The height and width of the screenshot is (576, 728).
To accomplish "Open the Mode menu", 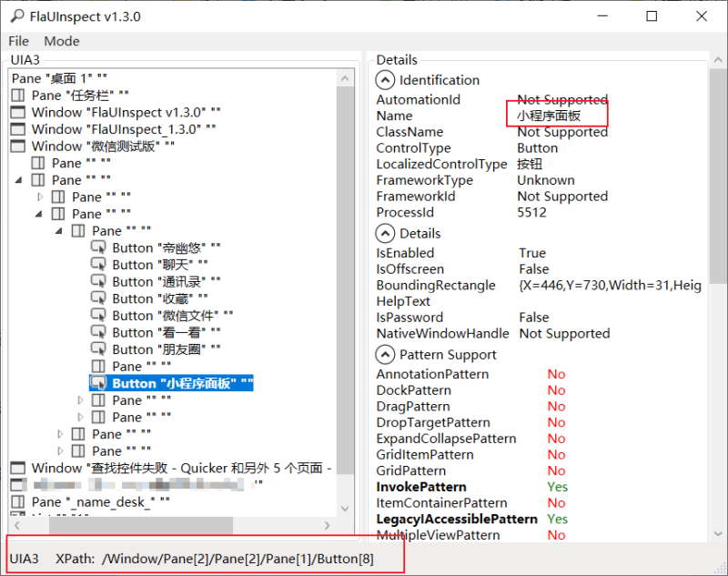I will point(62,41).
